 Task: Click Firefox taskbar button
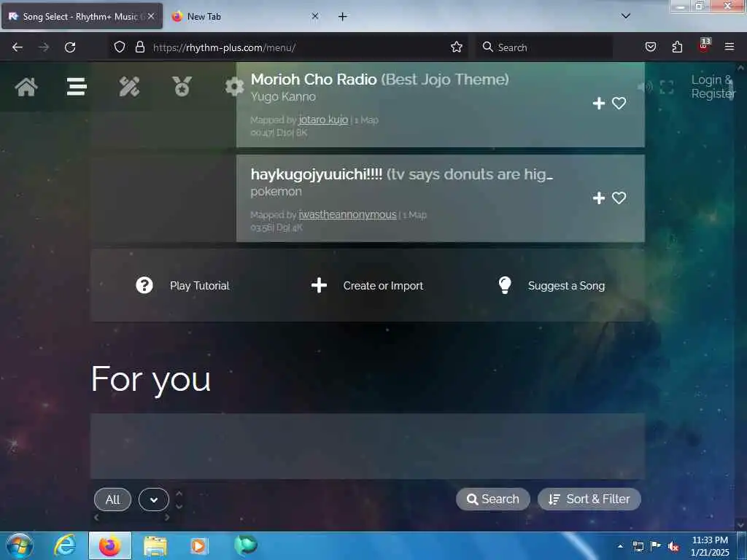[x=109, y=545]
